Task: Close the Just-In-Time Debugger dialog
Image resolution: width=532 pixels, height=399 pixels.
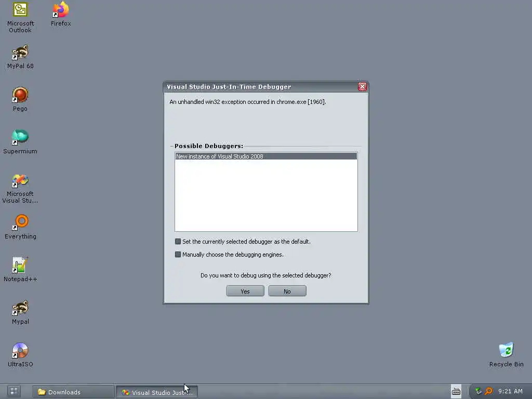Action: (x=362, y=87)
